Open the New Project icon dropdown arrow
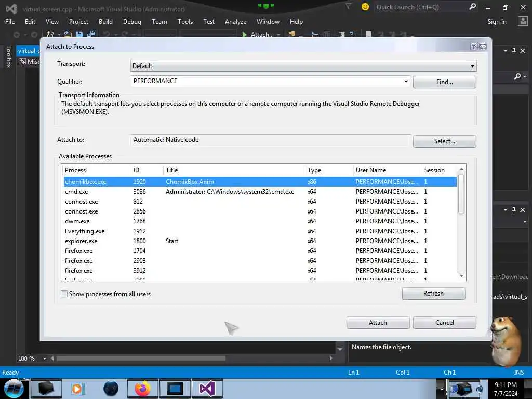This screenshot has width=532, height=399. coord(59,35)
